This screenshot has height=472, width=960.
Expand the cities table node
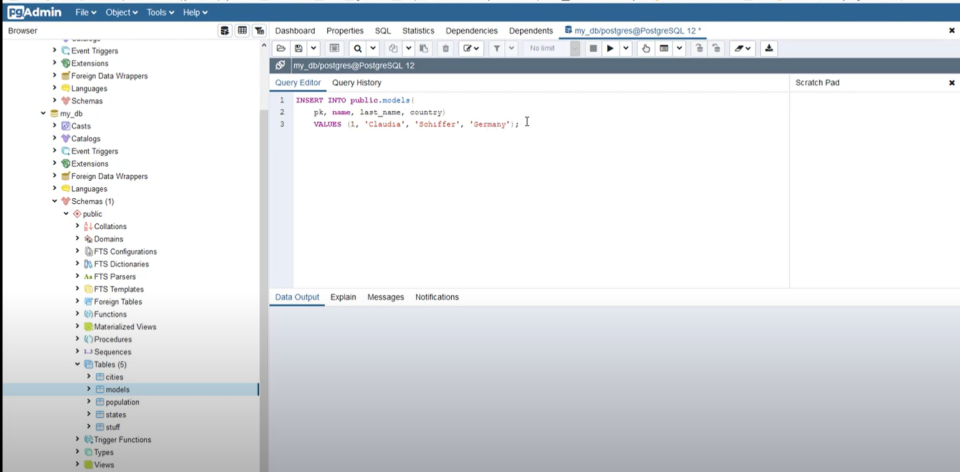[x=89, y=377]
